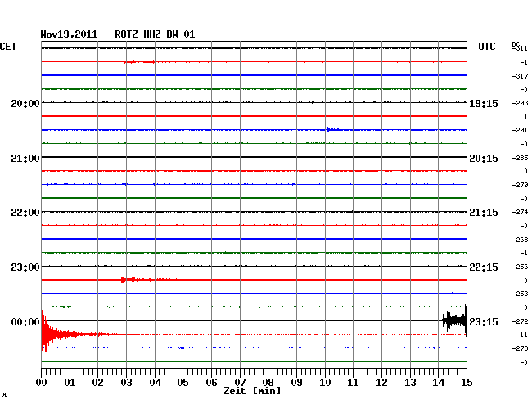Click the DC offset value -317

(x=520, y=76)
